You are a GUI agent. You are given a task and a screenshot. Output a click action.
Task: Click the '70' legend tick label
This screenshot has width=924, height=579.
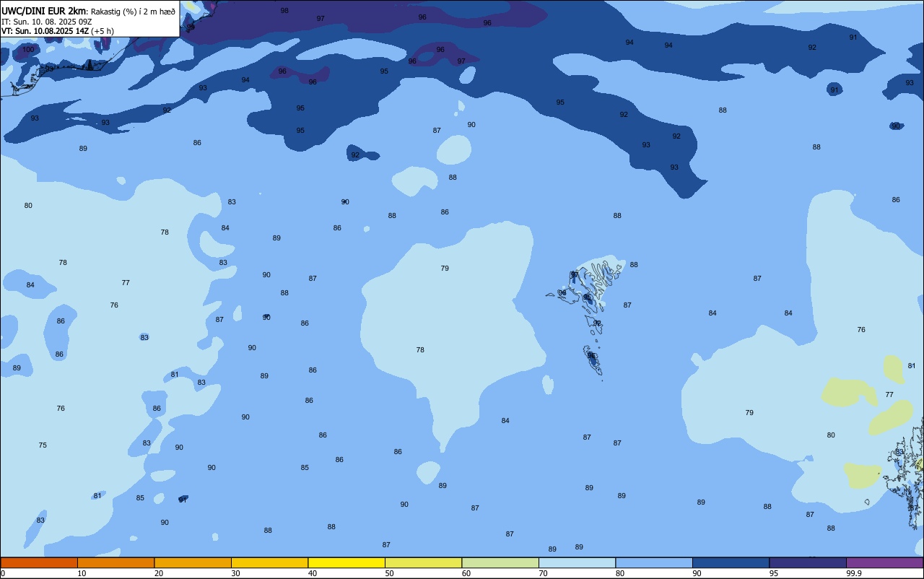544,573
